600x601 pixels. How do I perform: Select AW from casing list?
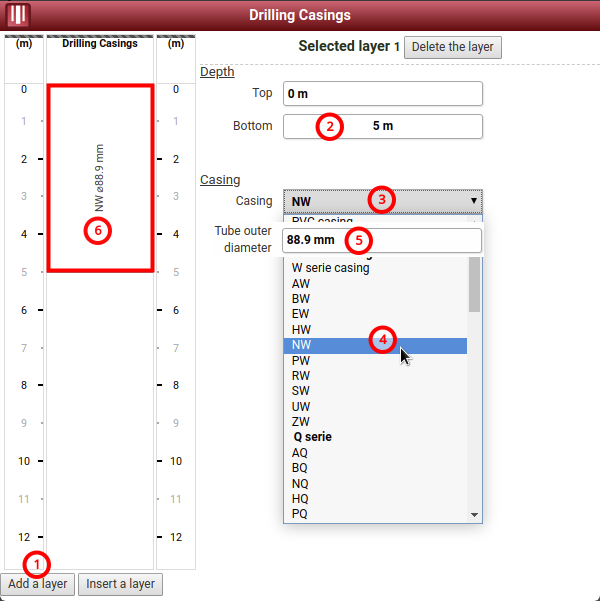pyautogui.click(x=301, y=284)
